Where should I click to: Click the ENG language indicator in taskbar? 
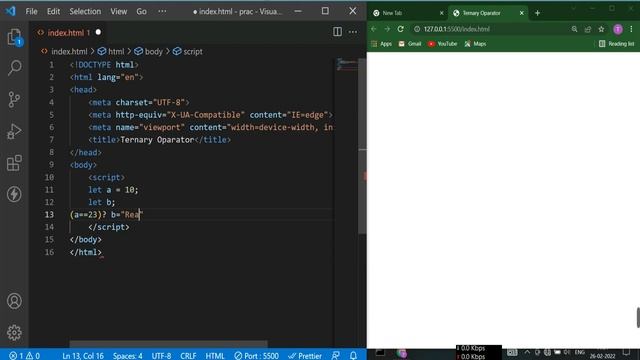(x=580, y=352)
